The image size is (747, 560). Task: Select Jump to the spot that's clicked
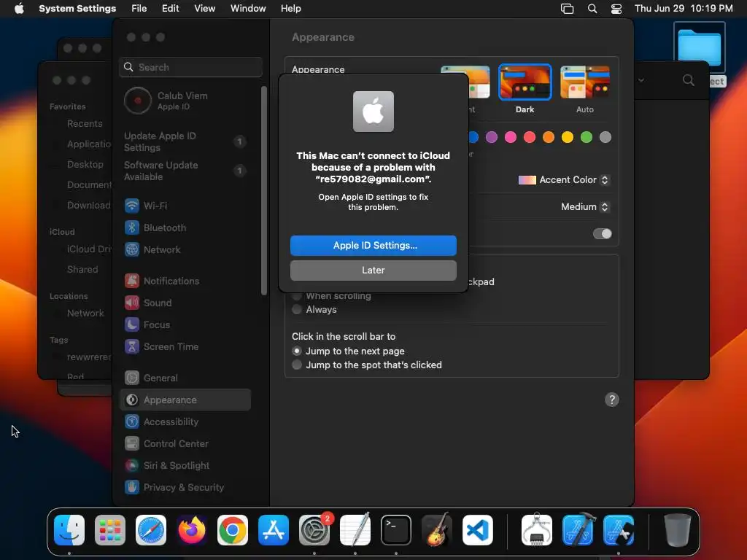pyautogui.click(x=297, y=365)
